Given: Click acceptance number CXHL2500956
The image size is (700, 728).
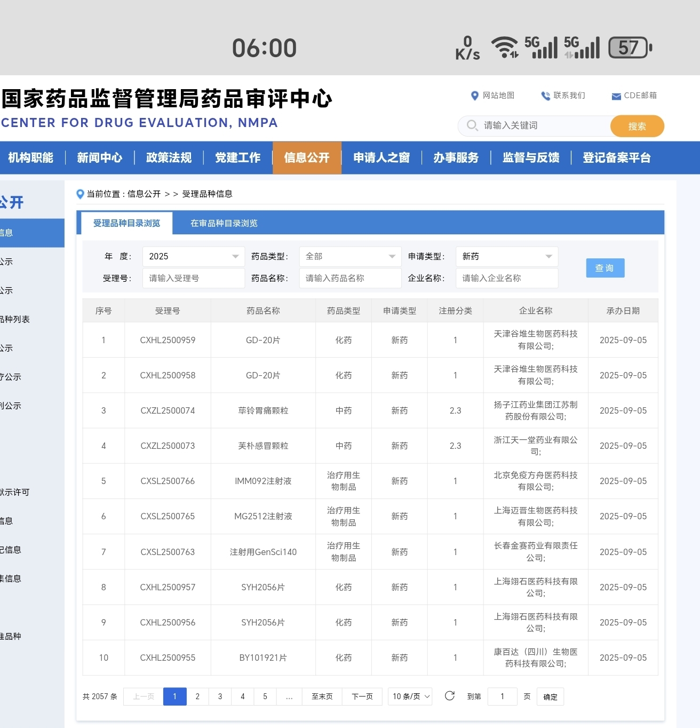Looking at the screenshot, I should 168,622.
